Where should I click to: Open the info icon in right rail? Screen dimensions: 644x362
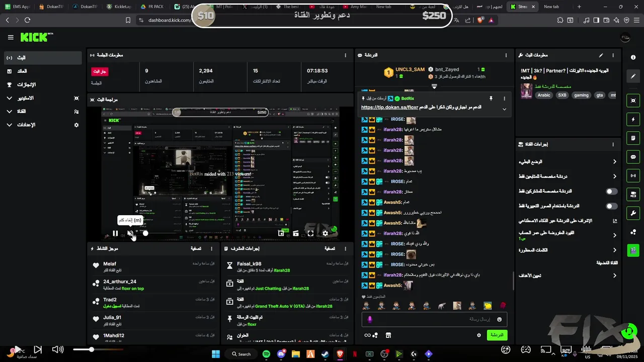[633, 57]
